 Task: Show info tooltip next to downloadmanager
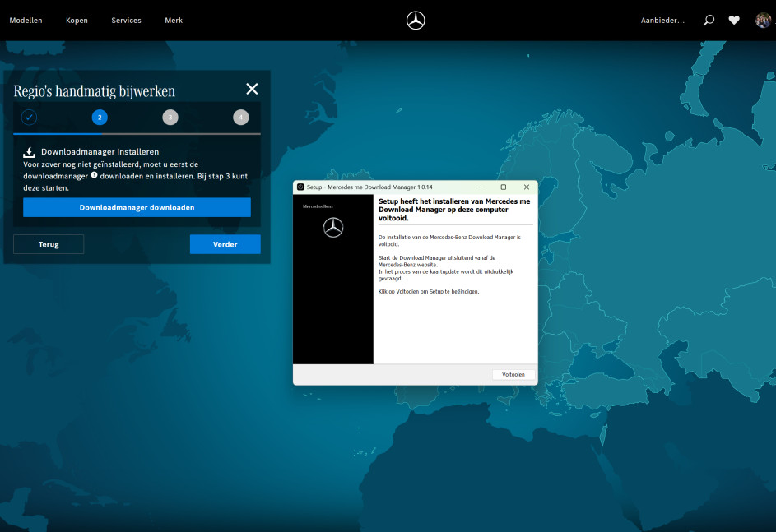tap(94, 175)
